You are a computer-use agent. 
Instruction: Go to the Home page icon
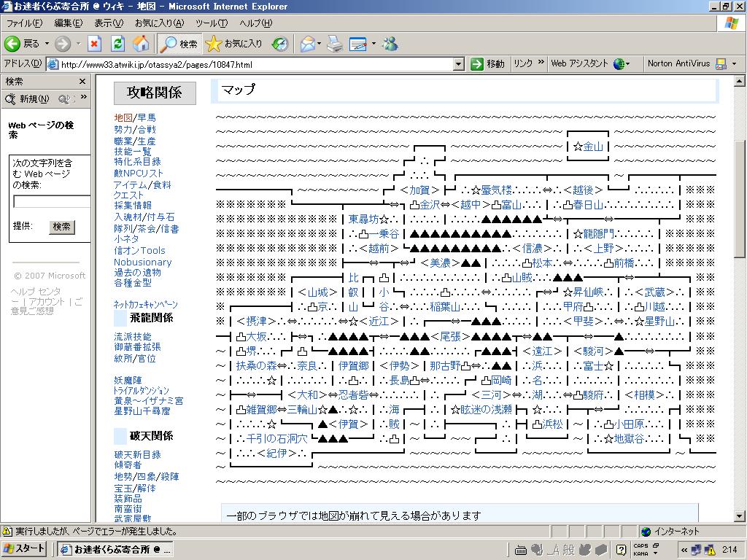coord(140,44)
